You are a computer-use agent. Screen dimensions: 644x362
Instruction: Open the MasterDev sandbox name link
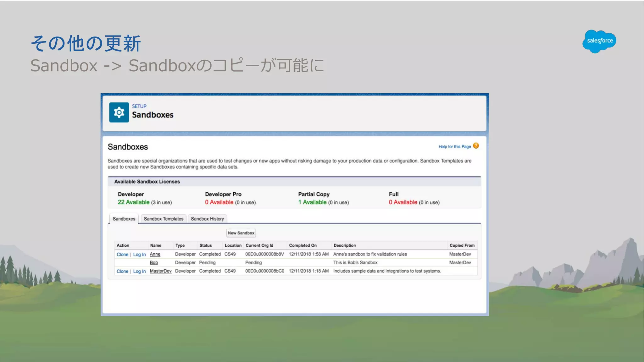click(160, 271)
